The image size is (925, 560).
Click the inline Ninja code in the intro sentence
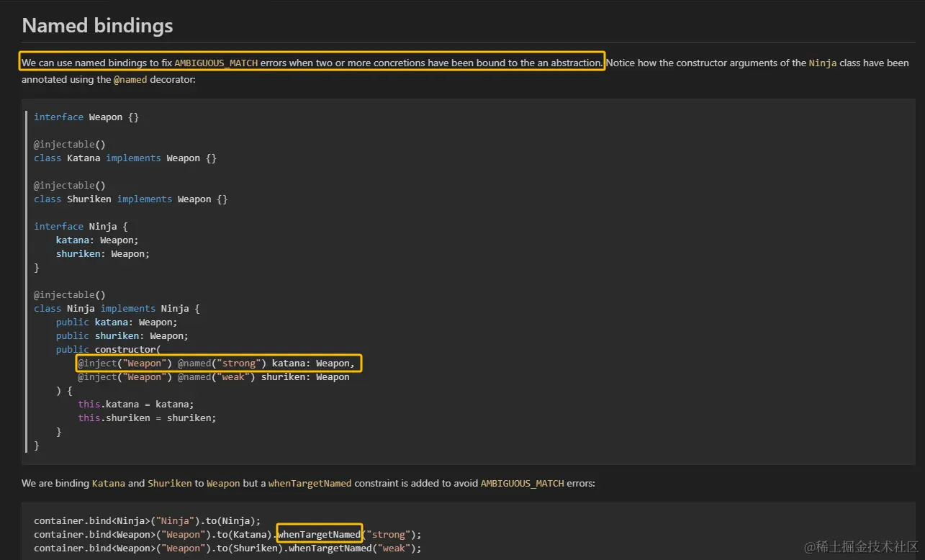pos(823,63)
